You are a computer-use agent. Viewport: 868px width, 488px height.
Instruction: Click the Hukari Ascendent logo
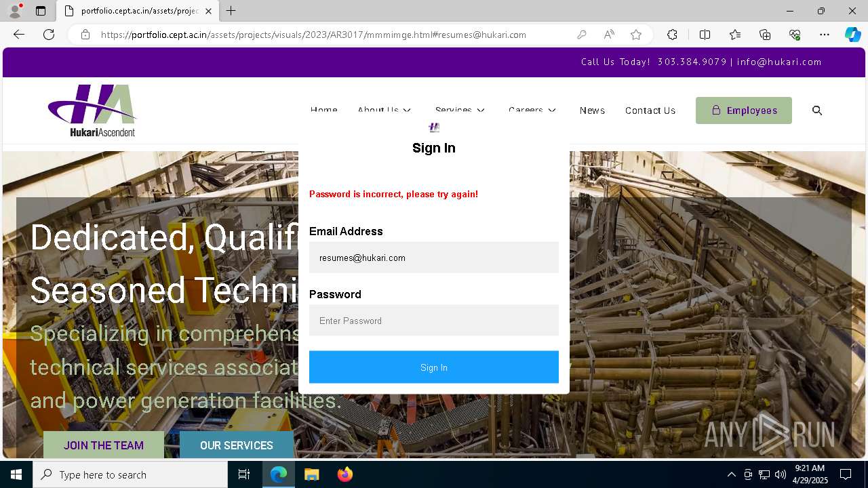[92, 110]
